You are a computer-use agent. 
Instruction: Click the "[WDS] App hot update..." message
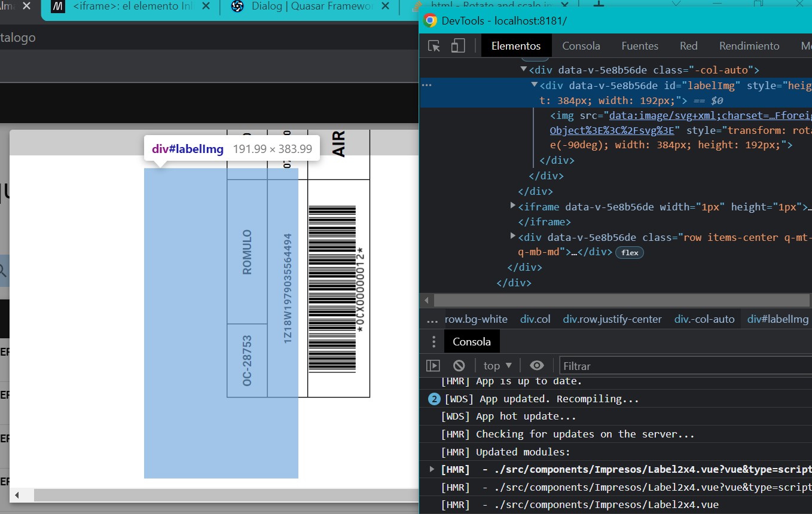click(x=509, y=416)
